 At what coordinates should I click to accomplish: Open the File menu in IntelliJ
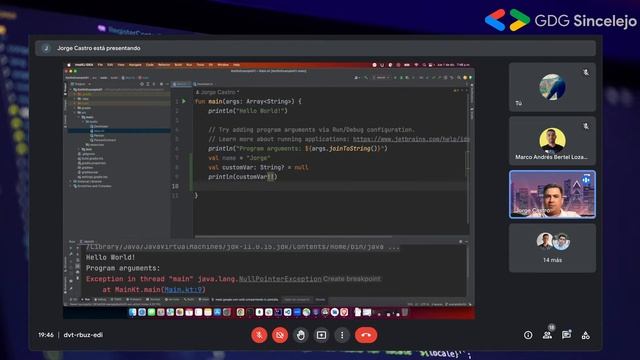pos(100,64)
